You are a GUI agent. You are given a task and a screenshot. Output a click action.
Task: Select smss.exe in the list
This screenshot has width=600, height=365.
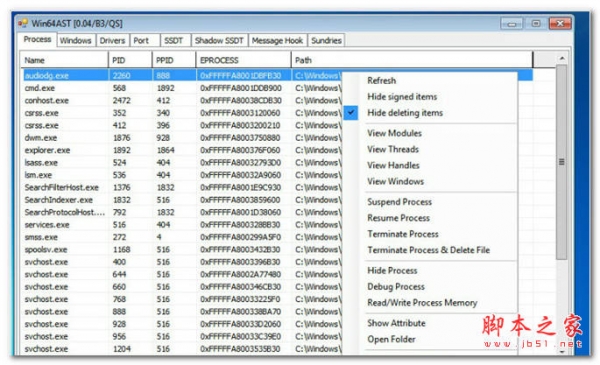click(x=182, y=237)
